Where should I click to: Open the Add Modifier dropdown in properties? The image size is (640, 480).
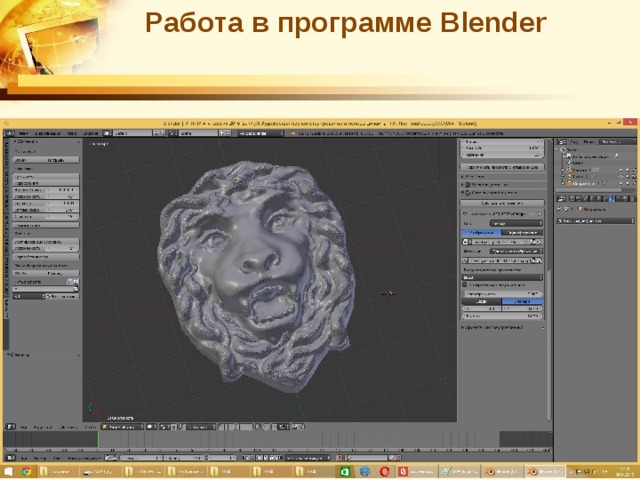pyautogui.click(x=596, y=221)
